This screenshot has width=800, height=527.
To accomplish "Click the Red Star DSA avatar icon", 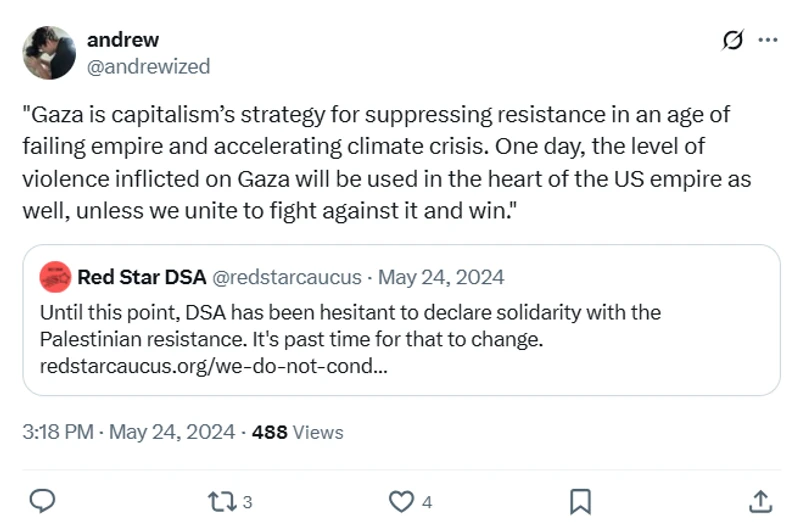I will (x=55, y=276).
